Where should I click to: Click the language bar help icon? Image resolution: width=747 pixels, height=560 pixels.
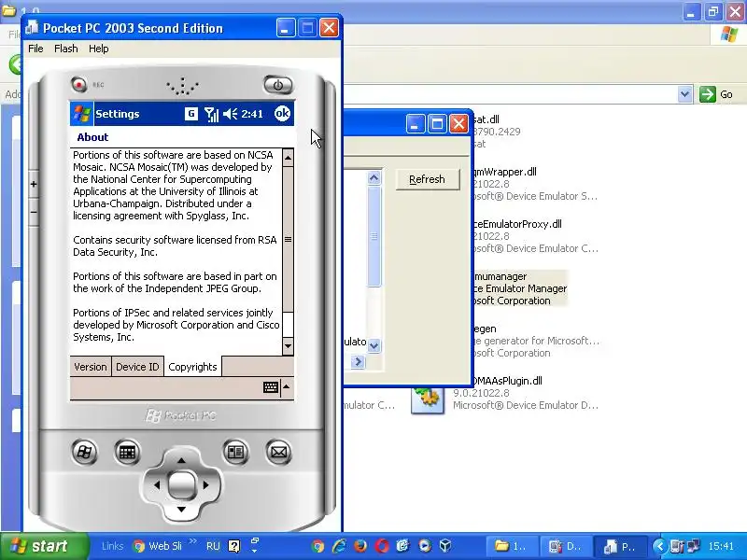point(234,546)
